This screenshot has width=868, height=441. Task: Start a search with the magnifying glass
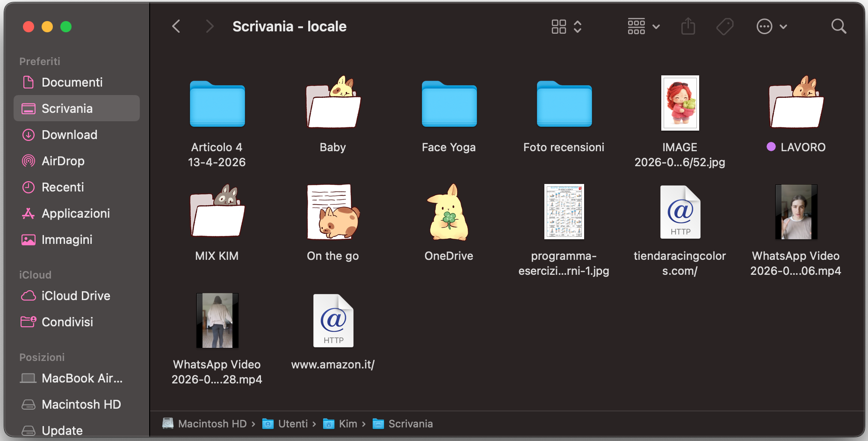(838, 27)
